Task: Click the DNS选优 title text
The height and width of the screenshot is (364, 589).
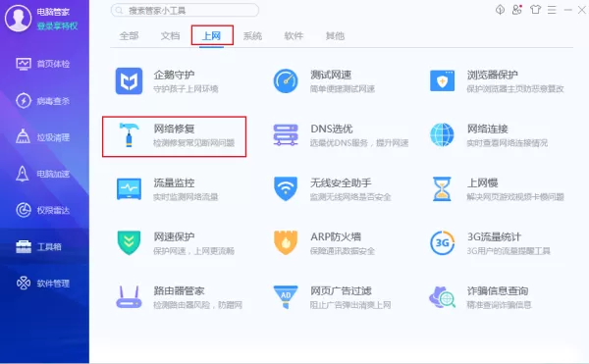Action: click(332, 130)
